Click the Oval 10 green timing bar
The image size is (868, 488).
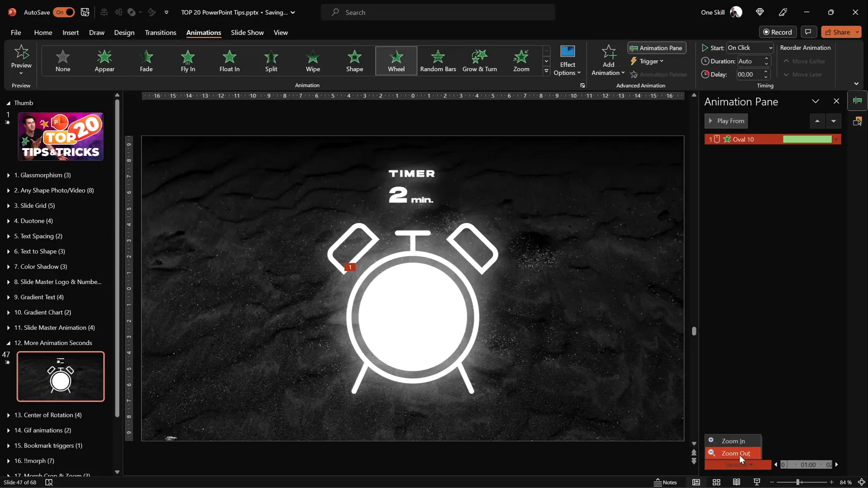click(x=807, y=140)
